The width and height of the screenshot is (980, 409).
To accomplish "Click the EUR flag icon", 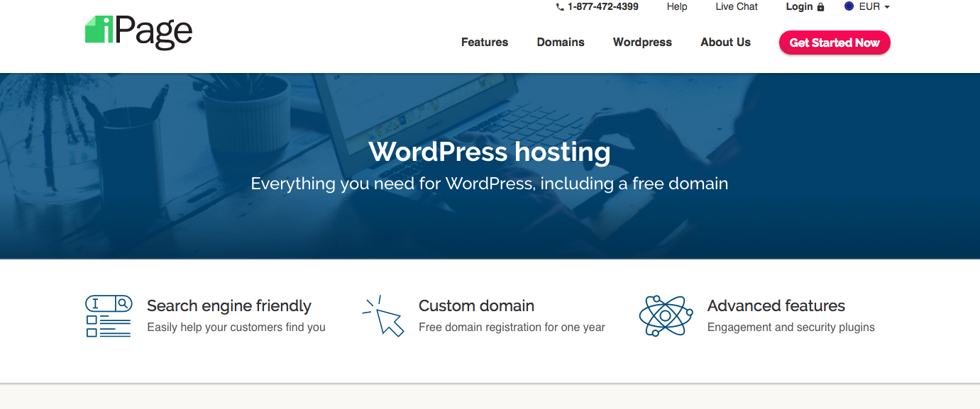I will 849,6.
